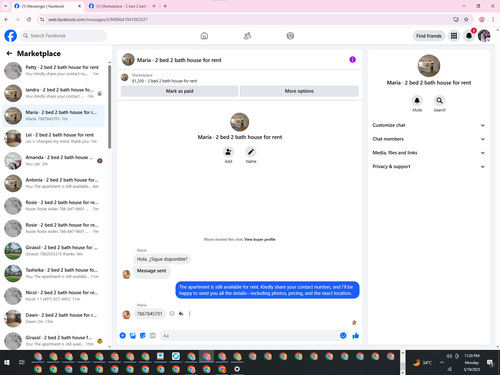Open a new browser tab
500x375 pixels.
(x=165, y=6)
